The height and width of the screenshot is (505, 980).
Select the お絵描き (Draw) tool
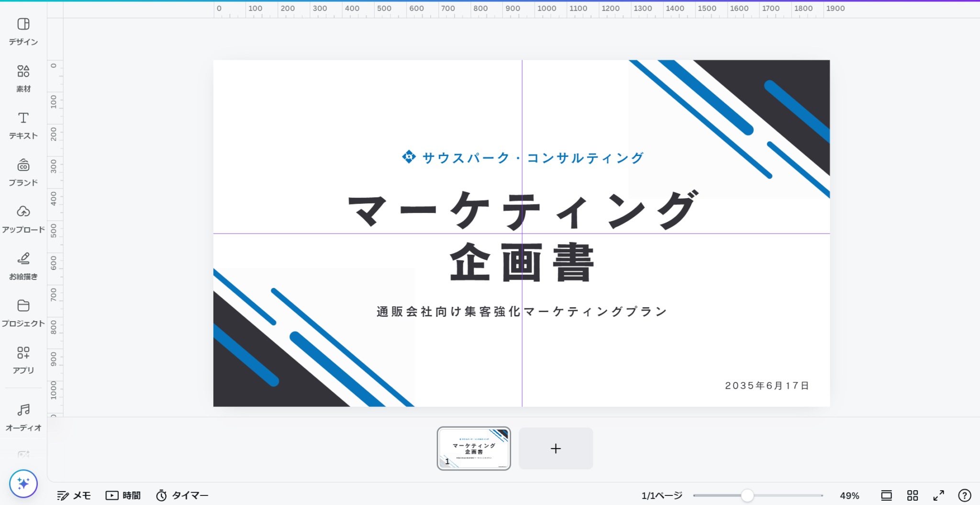pos(23,266)
